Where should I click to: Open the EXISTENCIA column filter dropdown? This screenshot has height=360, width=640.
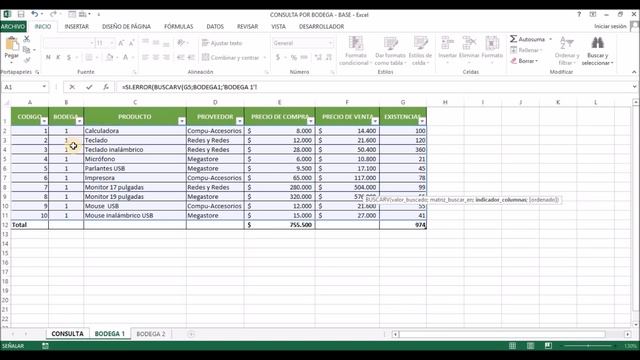point(422,121)
